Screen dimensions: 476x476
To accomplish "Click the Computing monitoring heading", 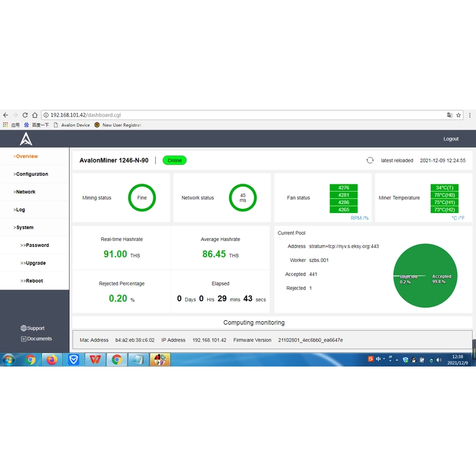I will 254,322.
